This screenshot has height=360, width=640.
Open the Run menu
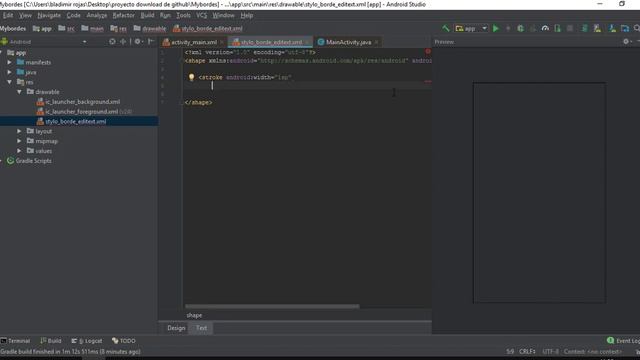(165, 15)
